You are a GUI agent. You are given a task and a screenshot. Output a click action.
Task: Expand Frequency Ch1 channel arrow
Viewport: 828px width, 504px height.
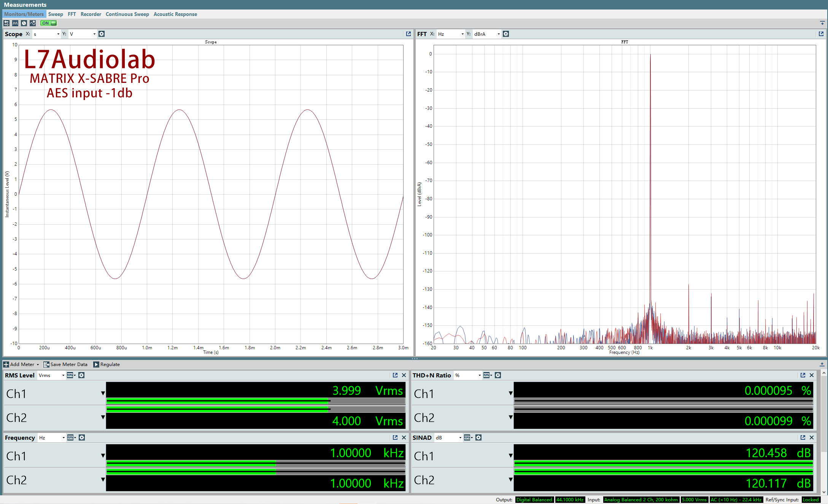pyautogui.click(x=103, y=455)
